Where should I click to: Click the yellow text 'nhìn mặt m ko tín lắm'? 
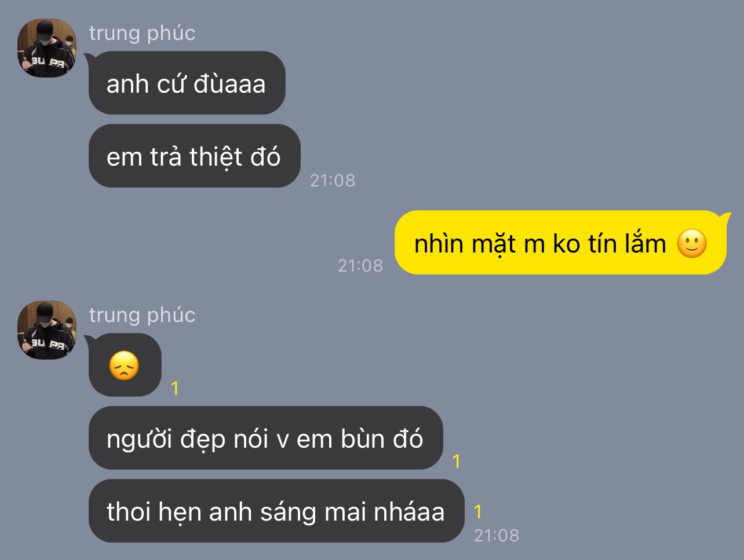540,244
